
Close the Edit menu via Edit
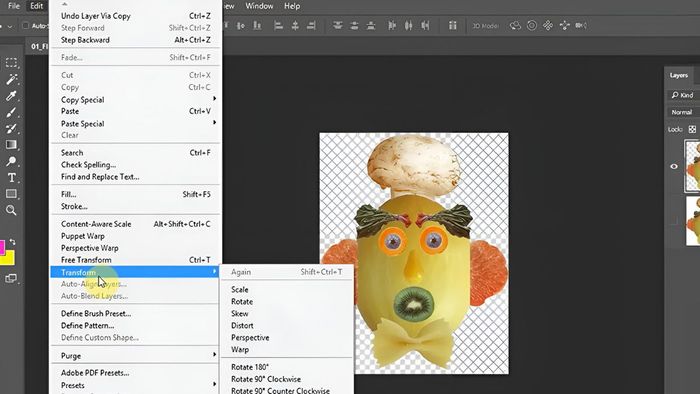click(37, 6)
